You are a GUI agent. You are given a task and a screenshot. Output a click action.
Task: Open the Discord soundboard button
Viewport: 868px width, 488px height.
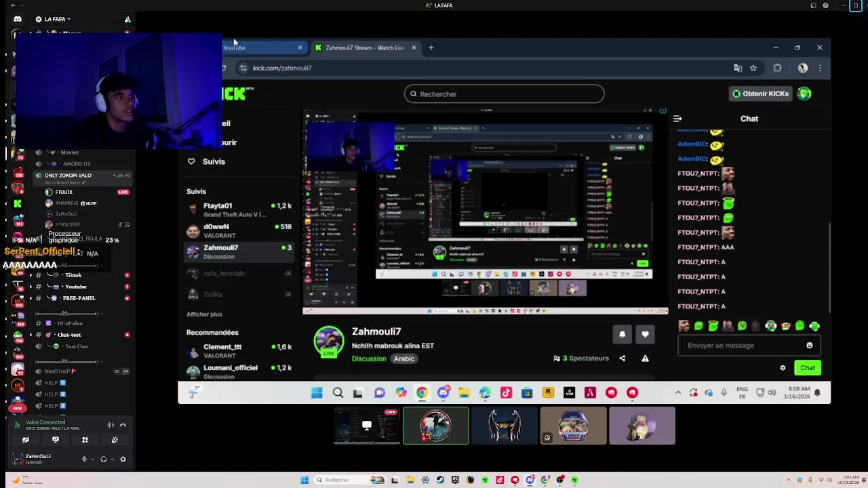tap(115, 440)
